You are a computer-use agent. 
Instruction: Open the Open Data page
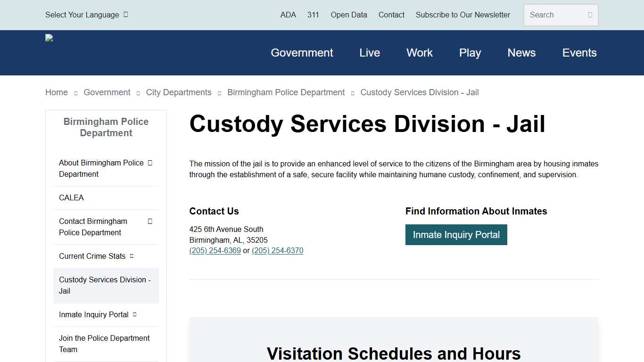(349, 15)
